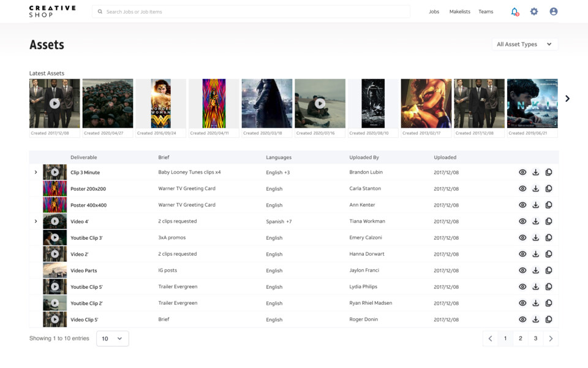Sort by the Brief column header

click(x=164, y=158)
